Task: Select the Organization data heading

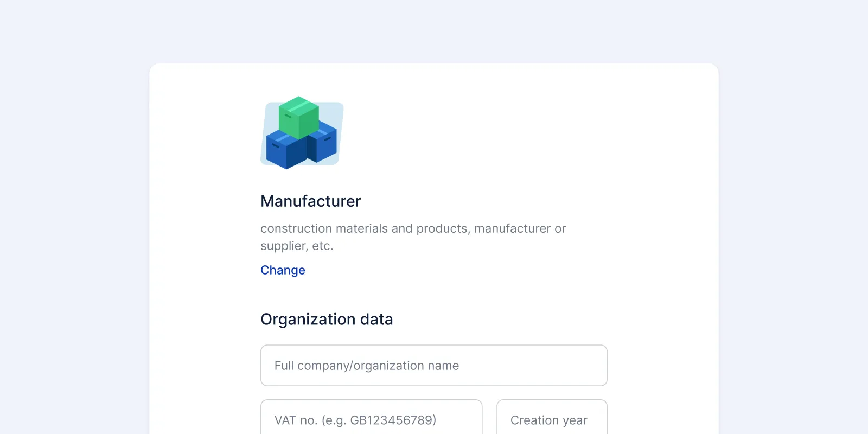Action: [327, 319]
